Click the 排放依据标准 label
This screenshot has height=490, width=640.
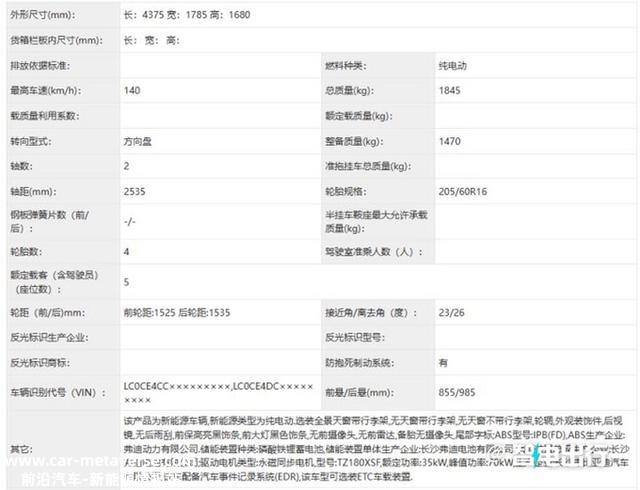coord(40,66)
